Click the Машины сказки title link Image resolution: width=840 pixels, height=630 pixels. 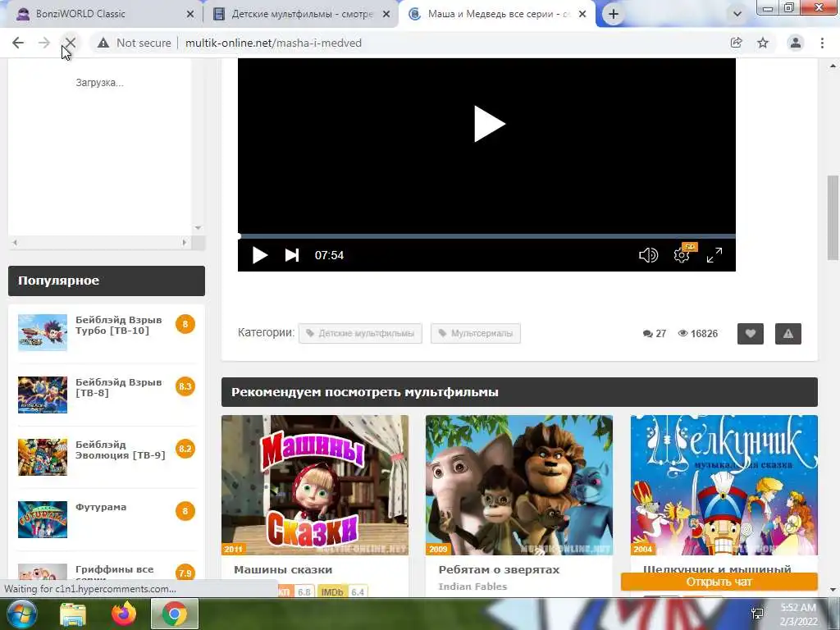[283, 570]
